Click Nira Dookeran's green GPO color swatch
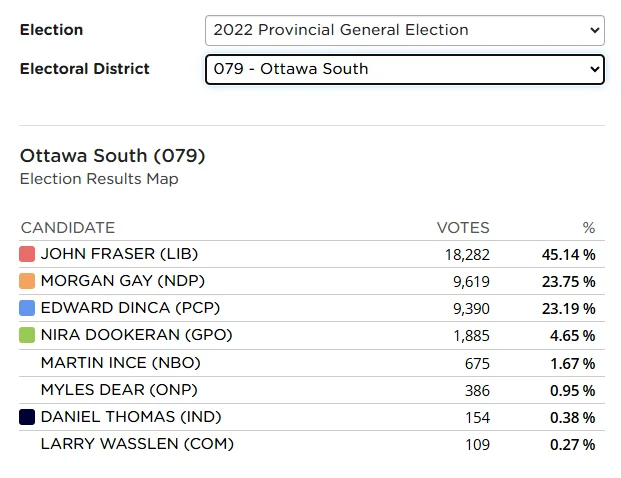 (x=27, y=335)
